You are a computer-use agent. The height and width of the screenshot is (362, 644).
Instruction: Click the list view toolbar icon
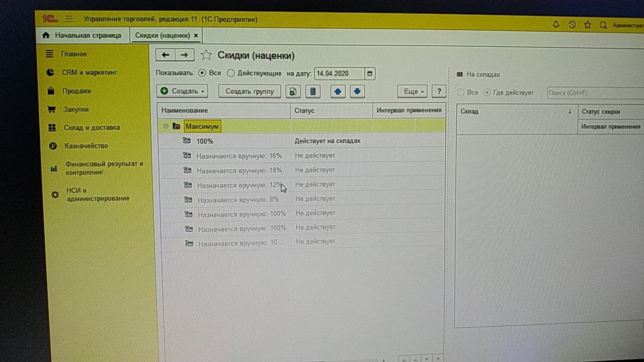[x=313, y=92]
